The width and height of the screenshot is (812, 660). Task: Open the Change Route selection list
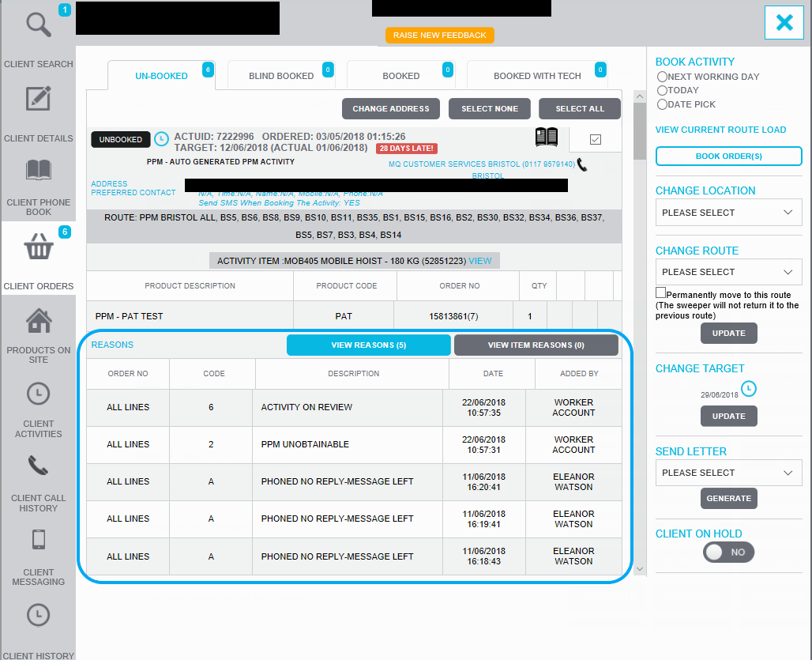point(727,272)
